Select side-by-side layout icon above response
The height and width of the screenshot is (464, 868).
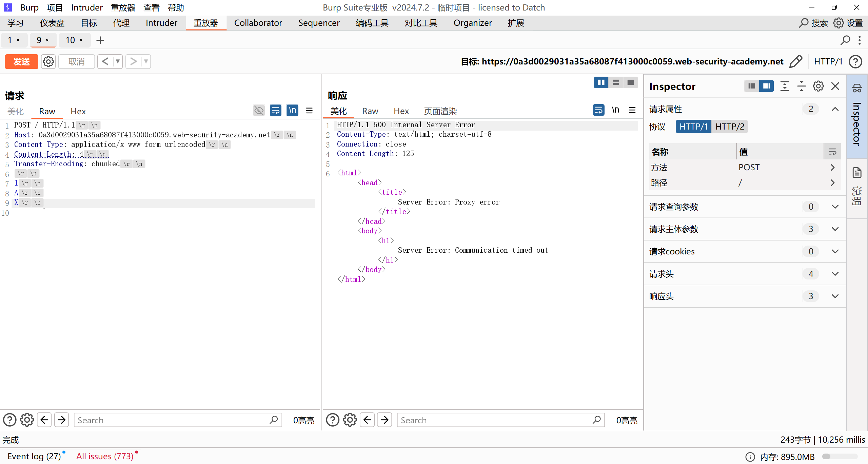pyautogui.click(x=601, y=82)
